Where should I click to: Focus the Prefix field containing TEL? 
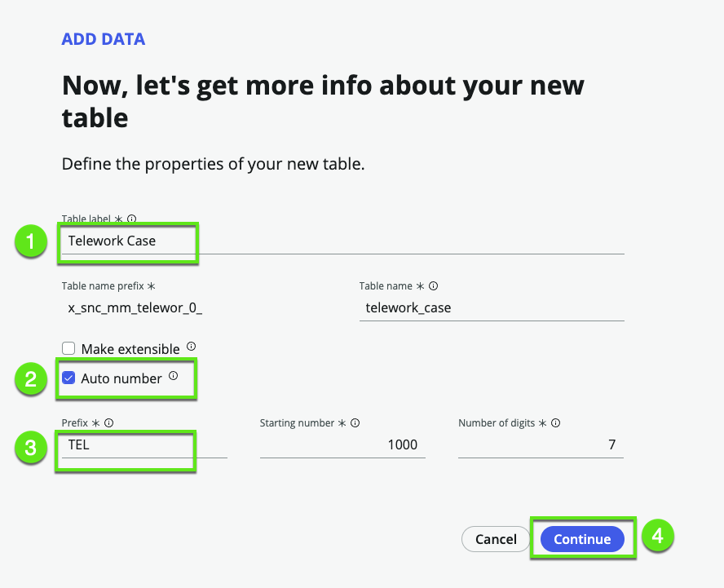[143, 445]
